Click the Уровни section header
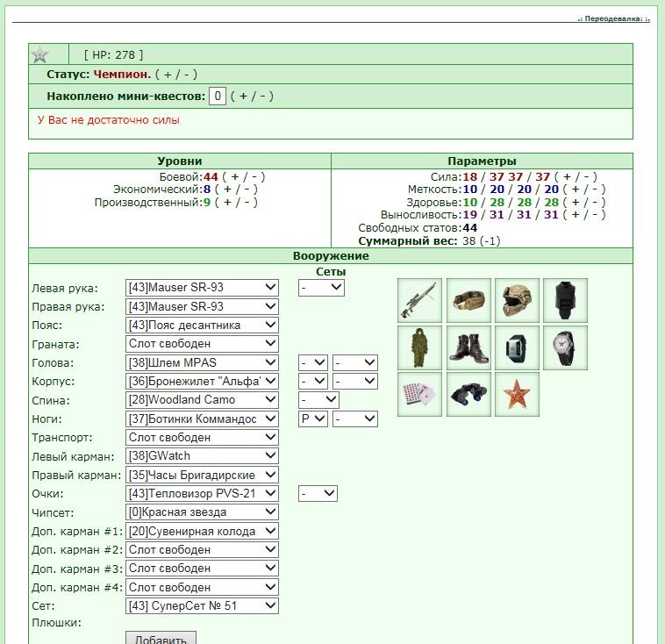The image size is (665, 644). [x=179, y=161]
